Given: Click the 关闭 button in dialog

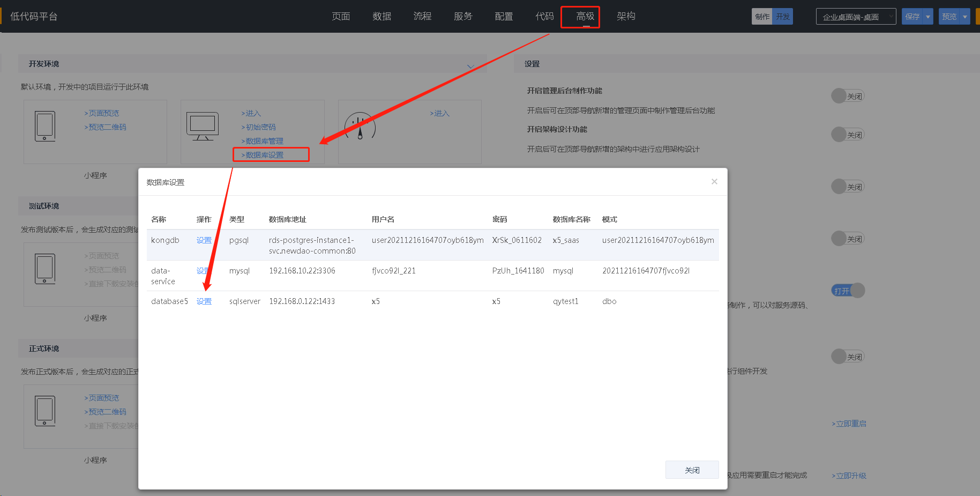Looking at the screenshot, I should point(692,470).
